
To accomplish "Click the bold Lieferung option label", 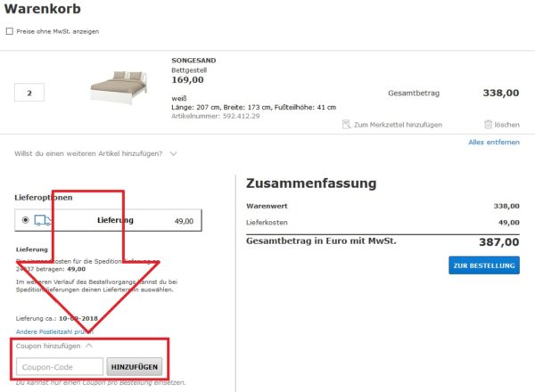I will [x=115, y=220].
